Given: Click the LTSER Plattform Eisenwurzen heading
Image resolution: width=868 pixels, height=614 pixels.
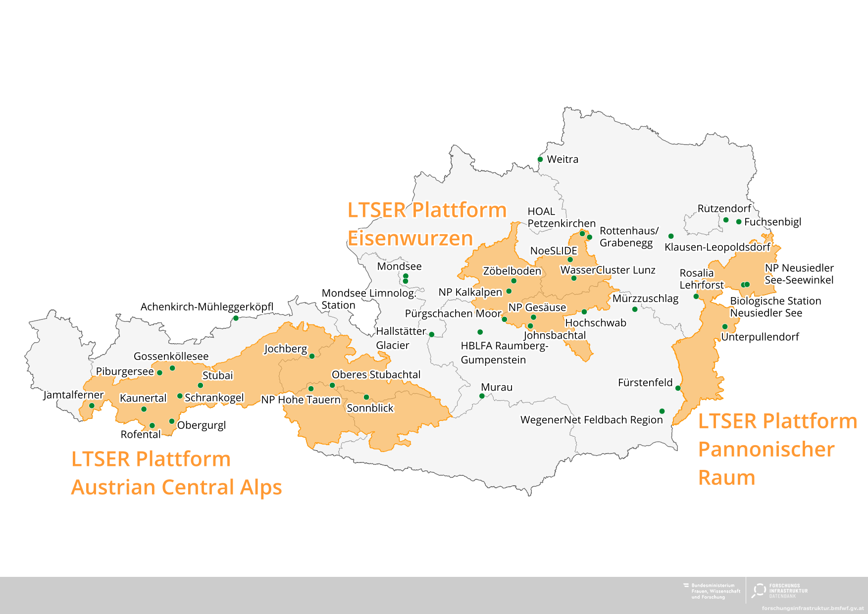Looking at the screenshot, I should (427, 224).
